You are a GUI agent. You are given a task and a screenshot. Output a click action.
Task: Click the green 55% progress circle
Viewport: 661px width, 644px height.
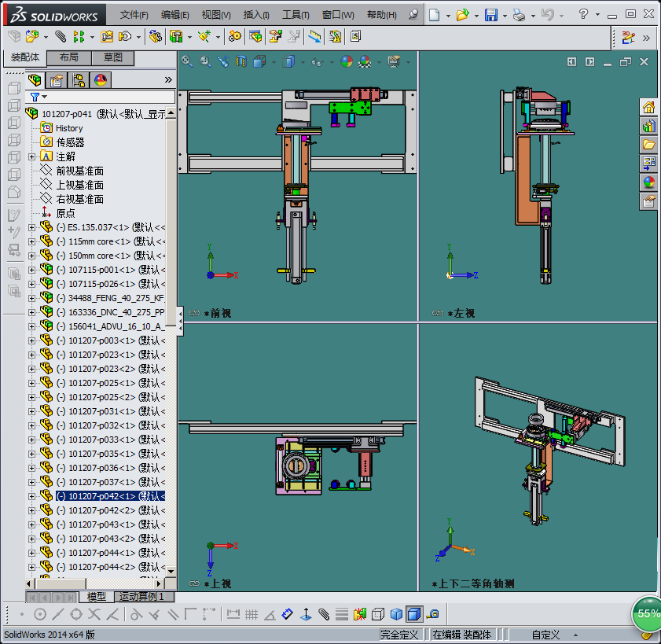648,613
